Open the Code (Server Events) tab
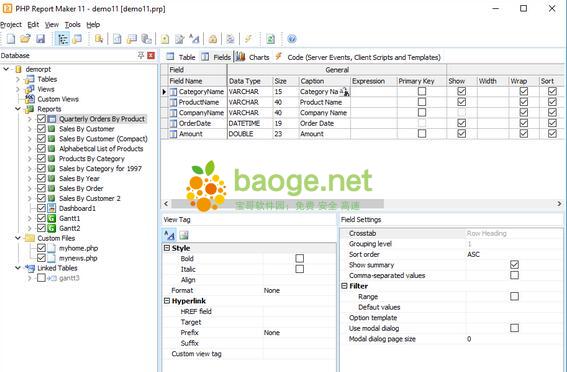The width and height of the screenshot is (567, 372). [358, 57]
